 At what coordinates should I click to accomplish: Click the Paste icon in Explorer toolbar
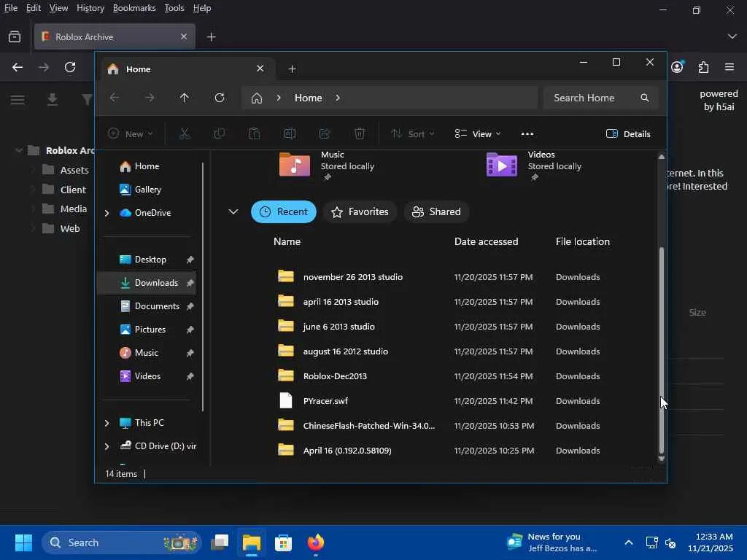coord(255,134)
